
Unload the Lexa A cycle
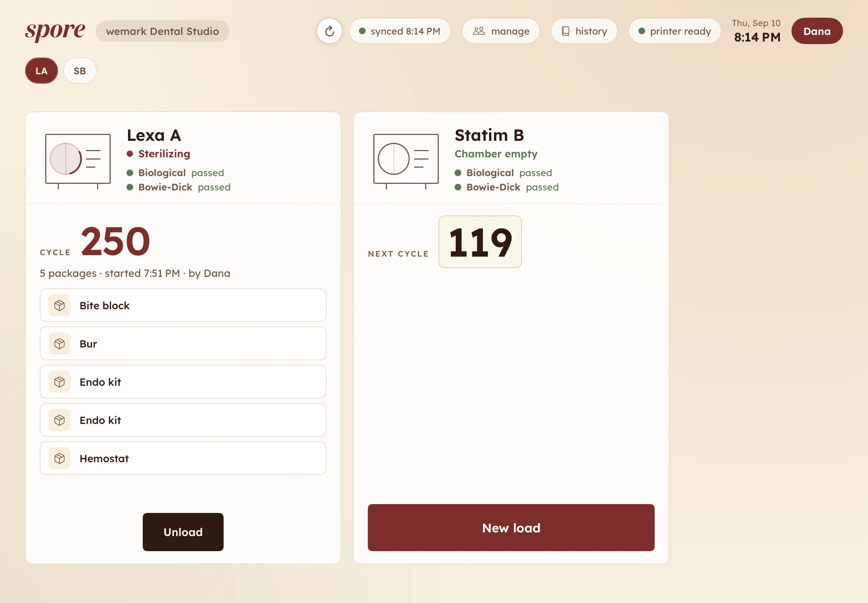pos(183,532)
